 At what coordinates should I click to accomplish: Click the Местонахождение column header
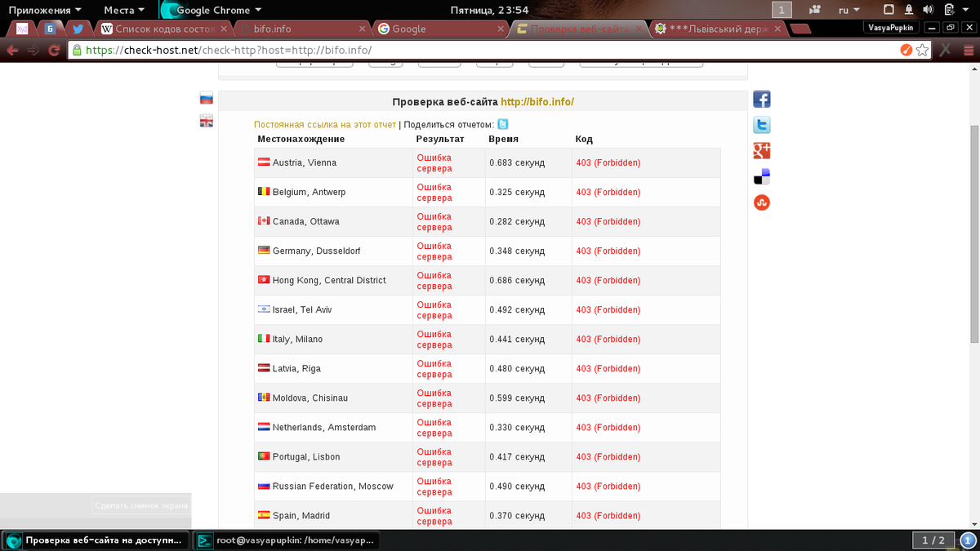(301, 139)
